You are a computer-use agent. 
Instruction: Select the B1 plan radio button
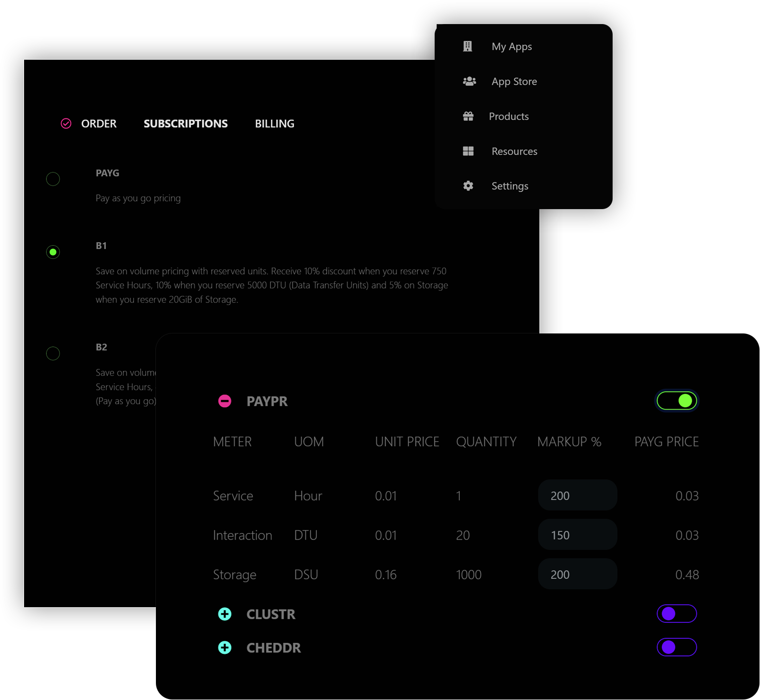pos(53,252)
